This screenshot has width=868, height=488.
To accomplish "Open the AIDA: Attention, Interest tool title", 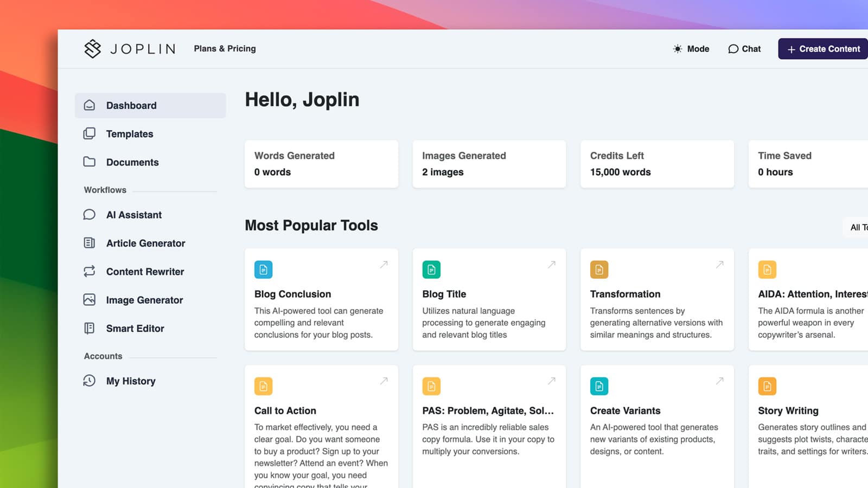I will point(813,294).
